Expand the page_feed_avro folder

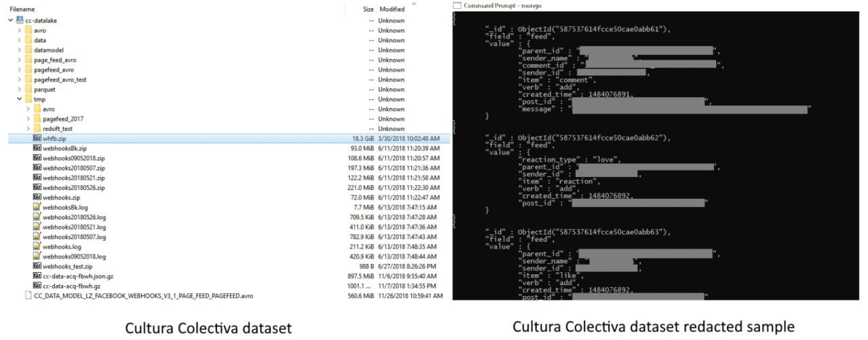[19, 60]
